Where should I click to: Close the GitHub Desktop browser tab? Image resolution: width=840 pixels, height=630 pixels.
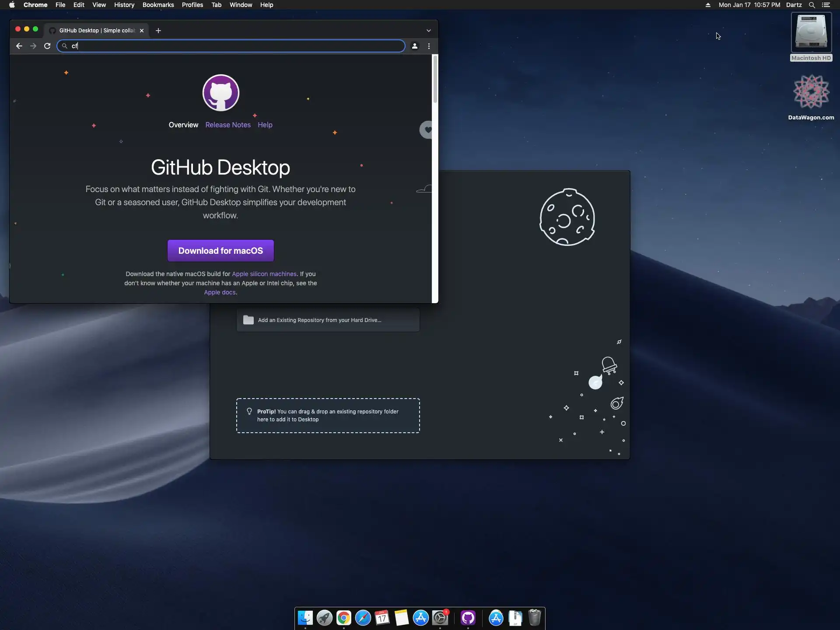point(142,31)
